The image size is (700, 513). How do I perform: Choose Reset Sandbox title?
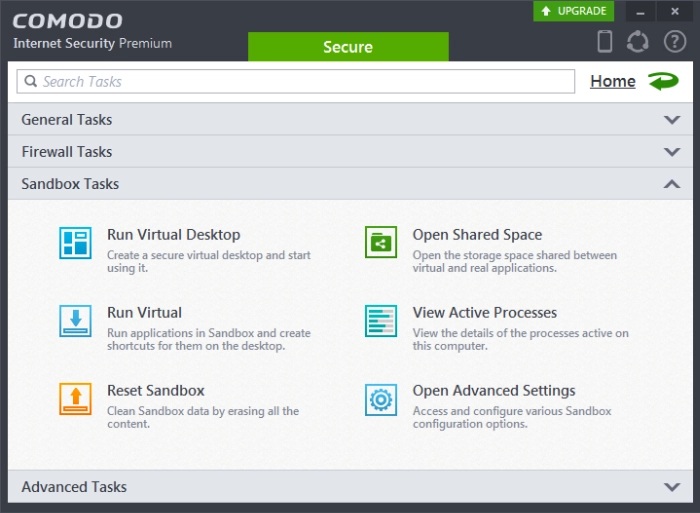click(155, 391)
